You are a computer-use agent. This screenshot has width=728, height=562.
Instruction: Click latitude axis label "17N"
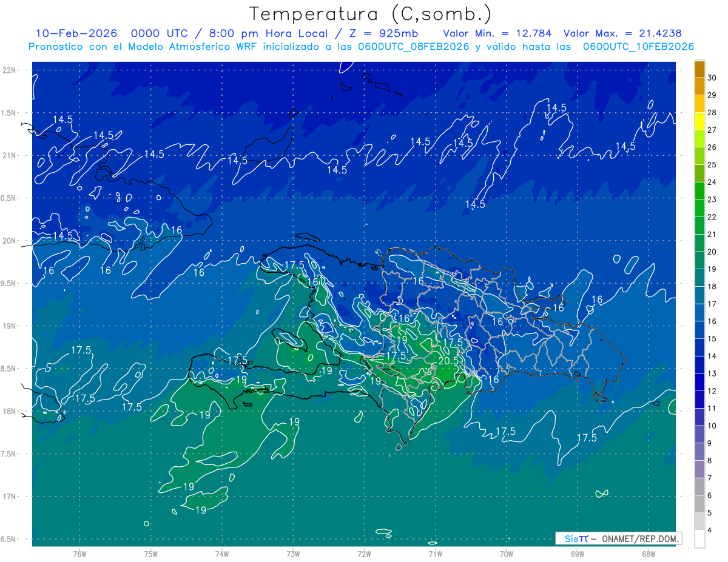click(8, 497)
